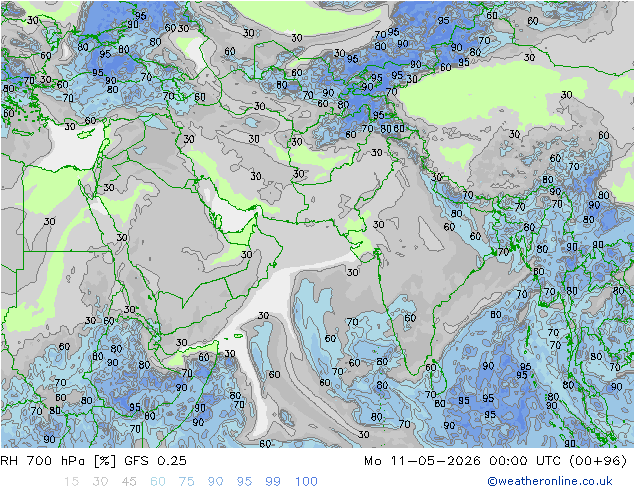This screenshot has width=634, height=490.
Task: Click the legend value 99
Action: [x=273, y=481]
